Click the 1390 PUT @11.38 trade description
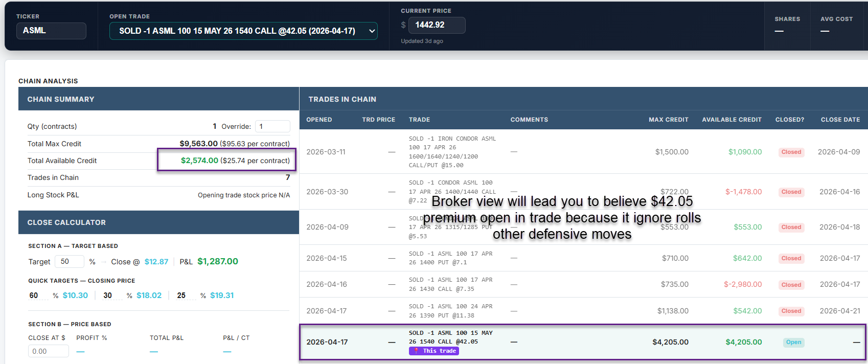Viewport: 868px width, 364px height. click(x=450, y=311)
